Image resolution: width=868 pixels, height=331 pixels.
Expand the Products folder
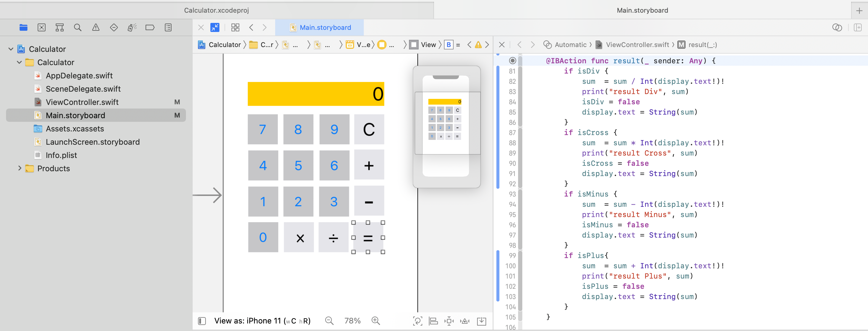tap(20, 168)
